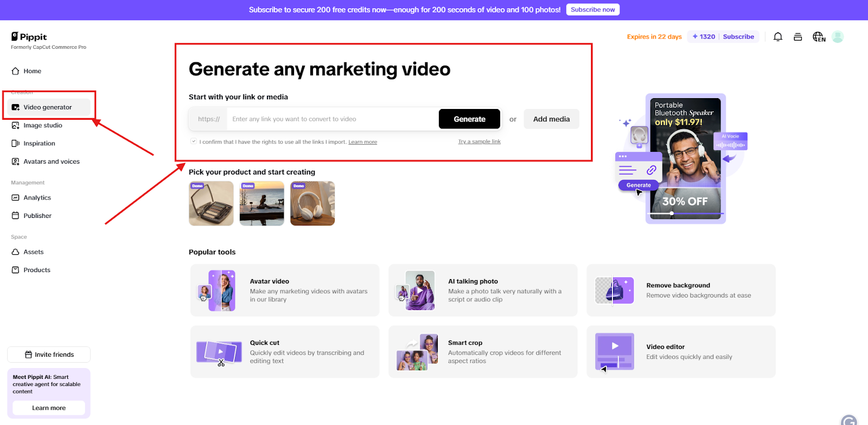868x425 pixels.
Task: Open the Quick cut tool
Action: click(x=285, y=352)
